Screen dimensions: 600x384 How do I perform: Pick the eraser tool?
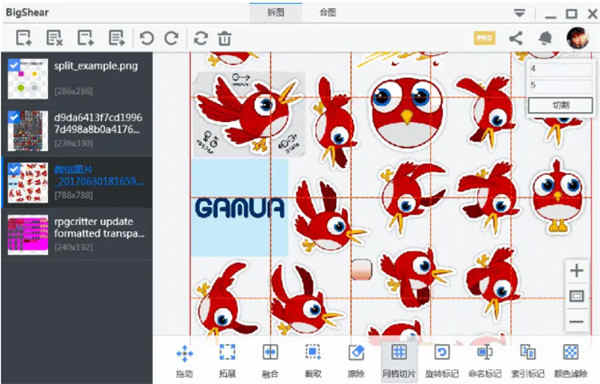pyautogui.click(x=356, y=361)
